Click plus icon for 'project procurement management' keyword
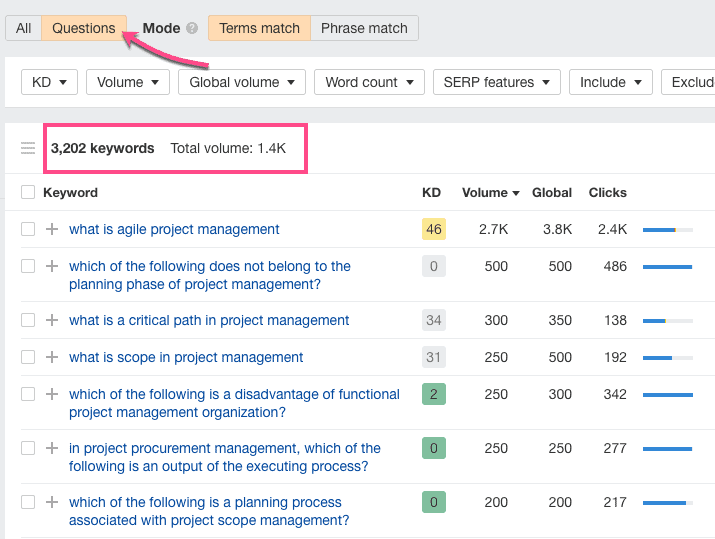715x539 pixels. click(52, 448)
